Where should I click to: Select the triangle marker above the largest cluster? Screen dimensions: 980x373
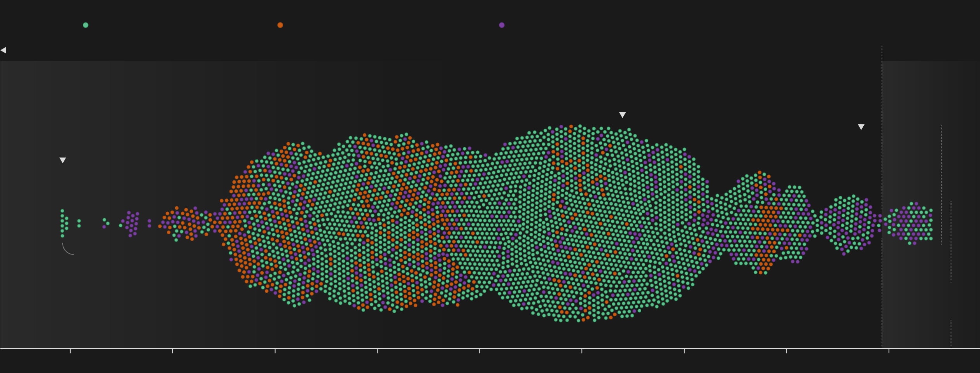coord(622,115)
